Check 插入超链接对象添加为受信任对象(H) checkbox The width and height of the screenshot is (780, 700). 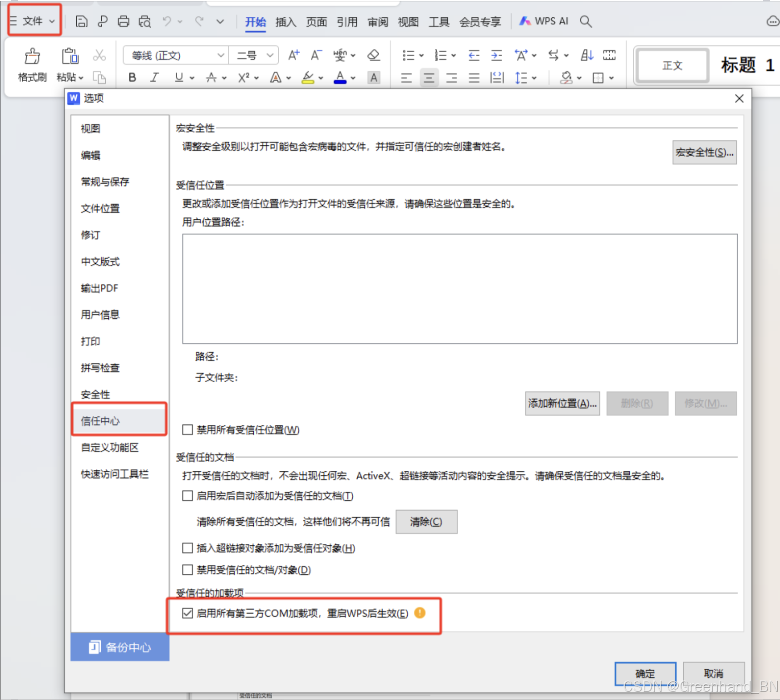click(x=188, y=548)
